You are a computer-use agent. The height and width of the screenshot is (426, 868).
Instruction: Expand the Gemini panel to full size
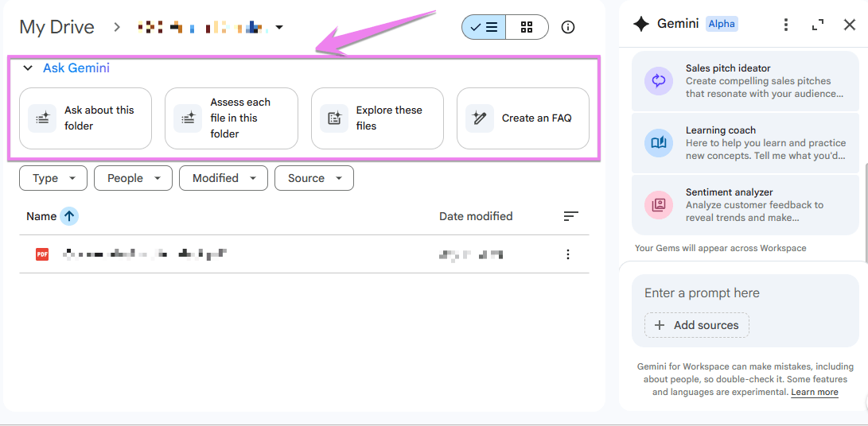click(818, 25)
